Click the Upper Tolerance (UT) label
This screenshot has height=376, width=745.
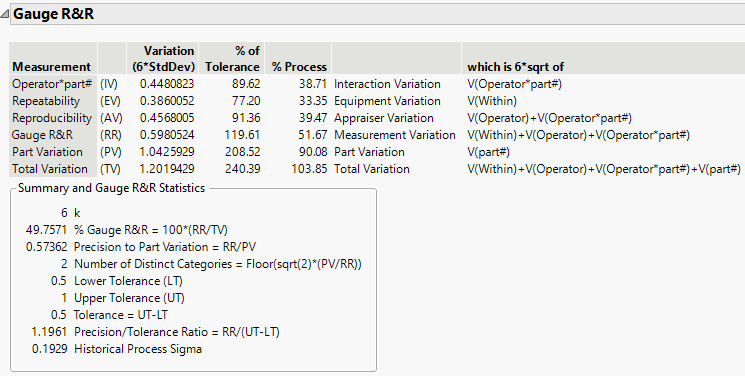[x=129, y=298]
